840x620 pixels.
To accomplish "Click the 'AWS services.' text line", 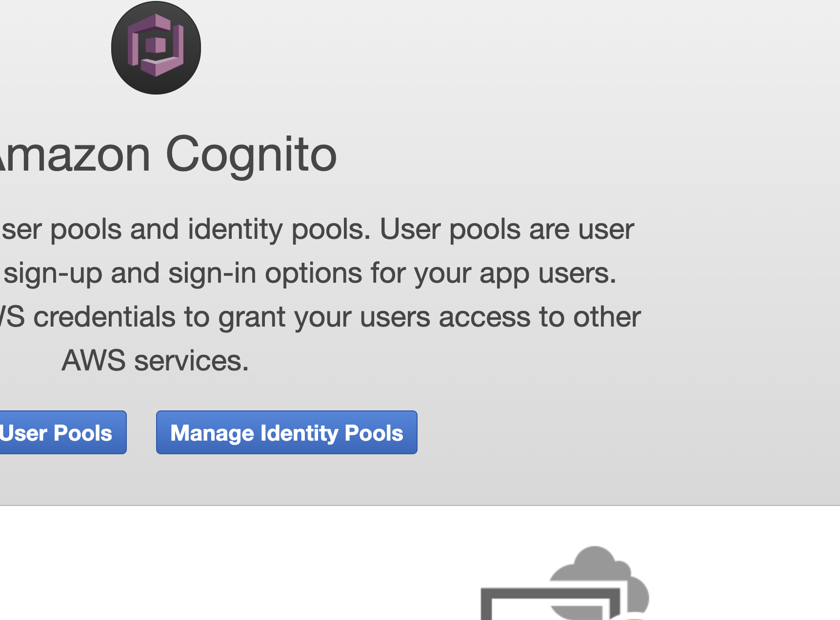I will [155, 361].
